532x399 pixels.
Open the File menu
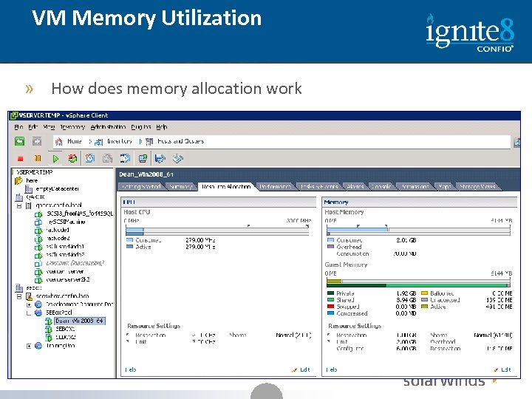coord(18,127)
